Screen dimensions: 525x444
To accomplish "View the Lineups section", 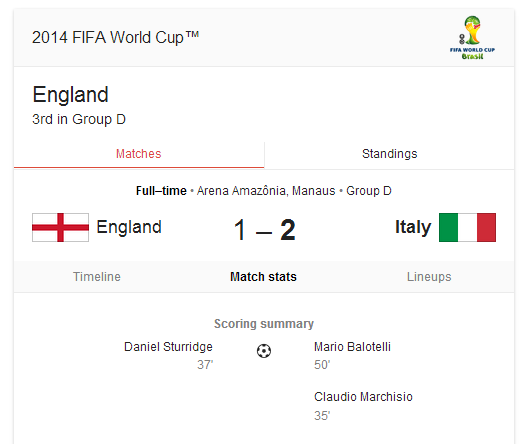I will pos(429,277).
